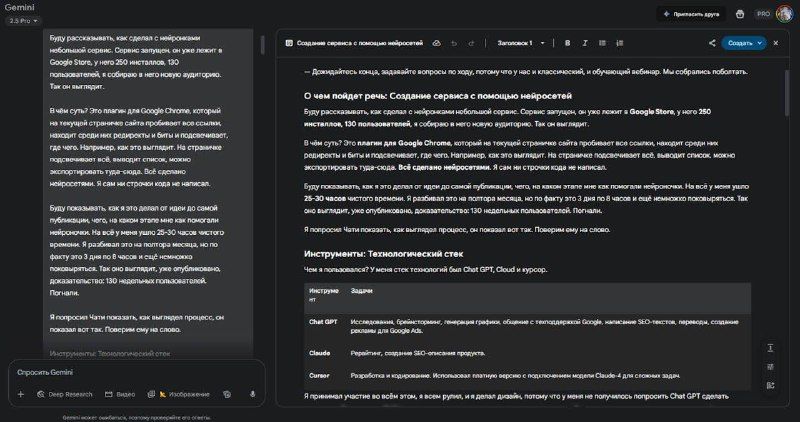800x422 pixels.
Task: Open the 2.5 Pro model selector
Action: click(23, 21)
